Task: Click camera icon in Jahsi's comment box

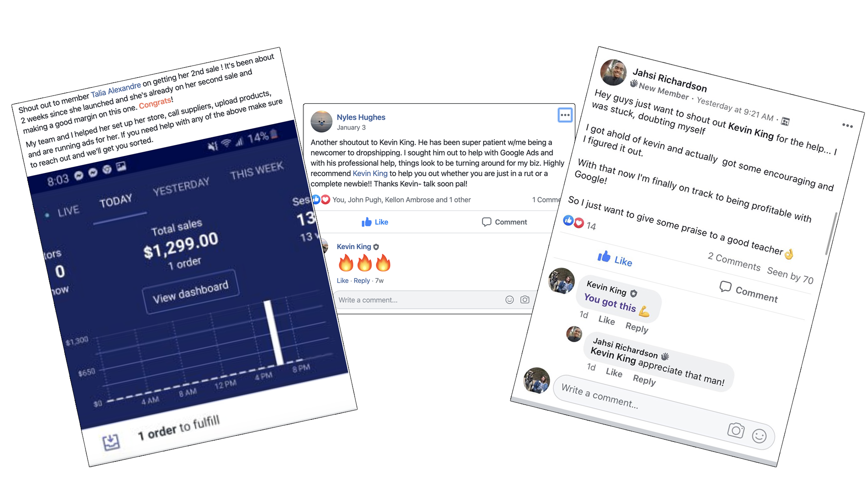Action: (736, 430)
